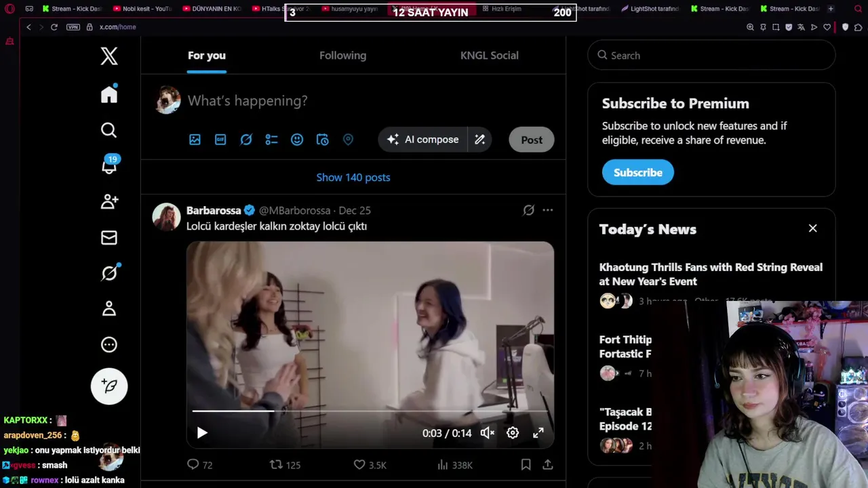Viewport: 868px width, 488px height.
Task: Click Grok explain icon on Barbarossa post
Action: click(x=529, y=210)
